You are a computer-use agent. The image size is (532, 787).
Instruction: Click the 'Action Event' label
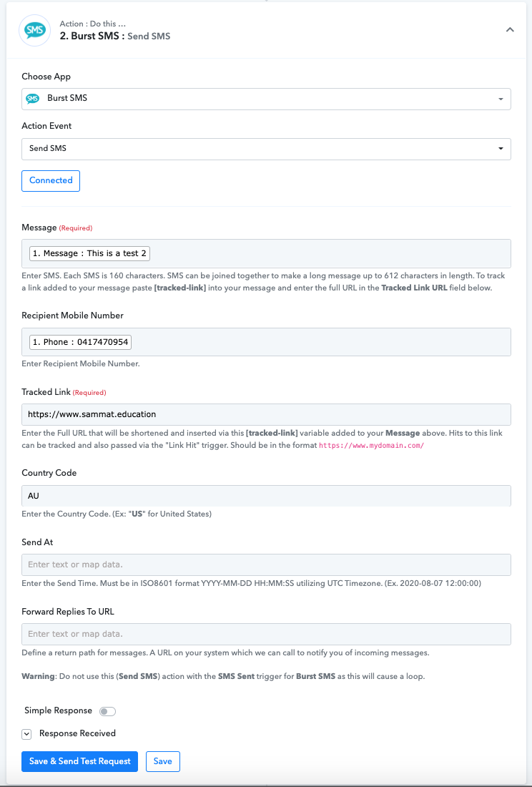click(x=46, y=126)
